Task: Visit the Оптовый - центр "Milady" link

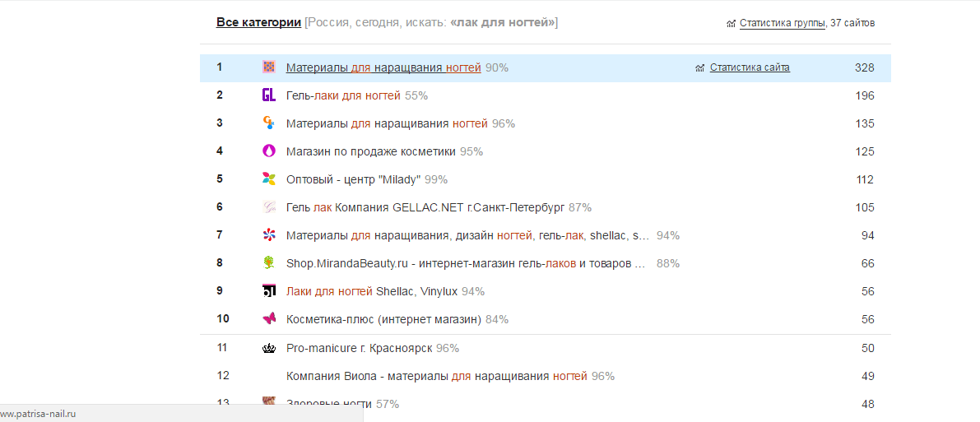Action: 354,179
